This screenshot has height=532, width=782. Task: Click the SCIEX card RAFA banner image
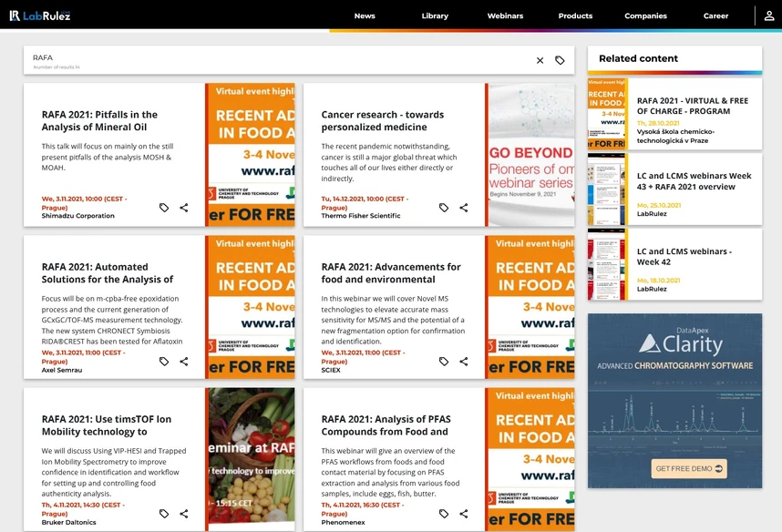pos(530,307)
